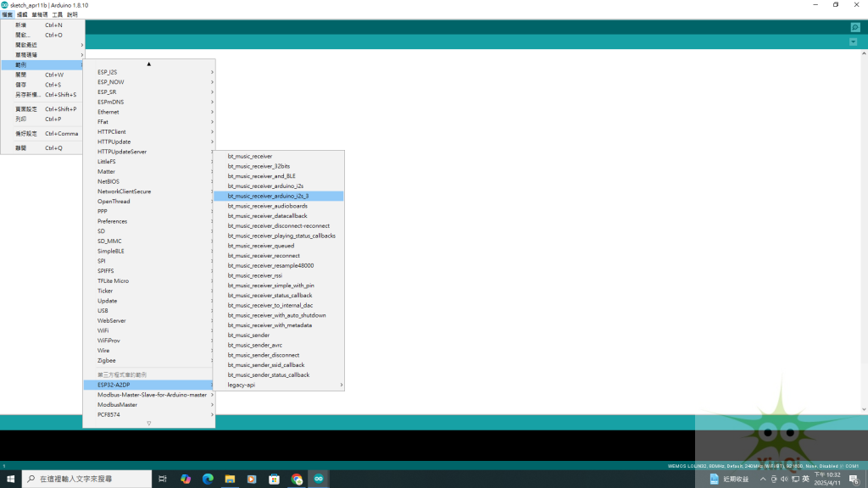Expand the HTTPClient submenu arrow
868x488 pixels.
tap(212, 131)
